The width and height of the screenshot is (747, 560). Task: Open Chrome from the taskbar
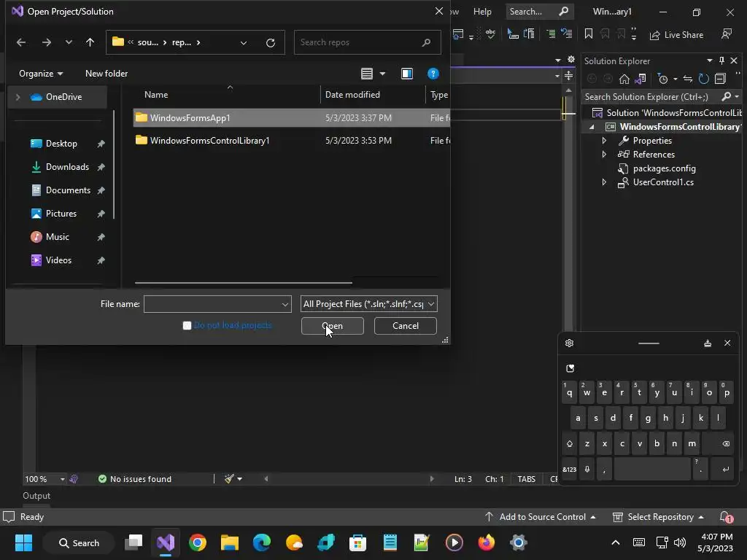coord(197,542)
